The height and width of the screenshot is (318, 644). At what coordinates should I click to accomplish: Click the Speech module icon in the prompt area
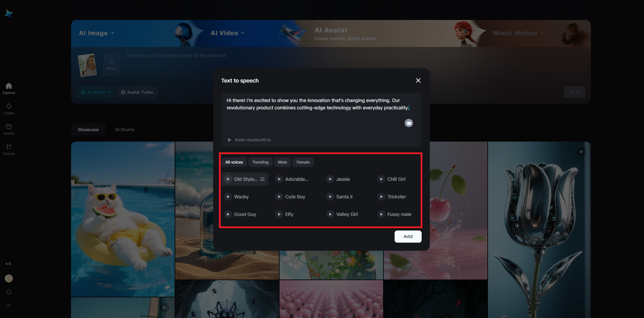111,65
